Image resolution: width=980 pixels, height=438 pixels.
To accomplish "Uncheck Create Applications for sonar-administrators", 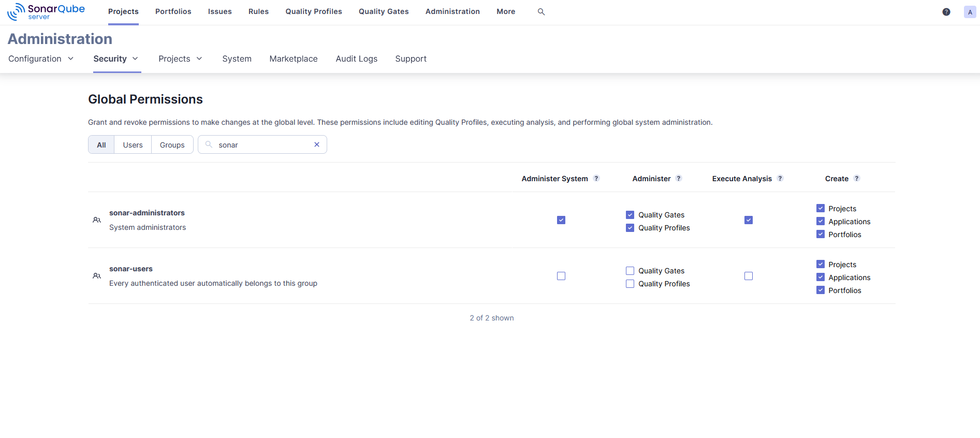I will 821,221.
